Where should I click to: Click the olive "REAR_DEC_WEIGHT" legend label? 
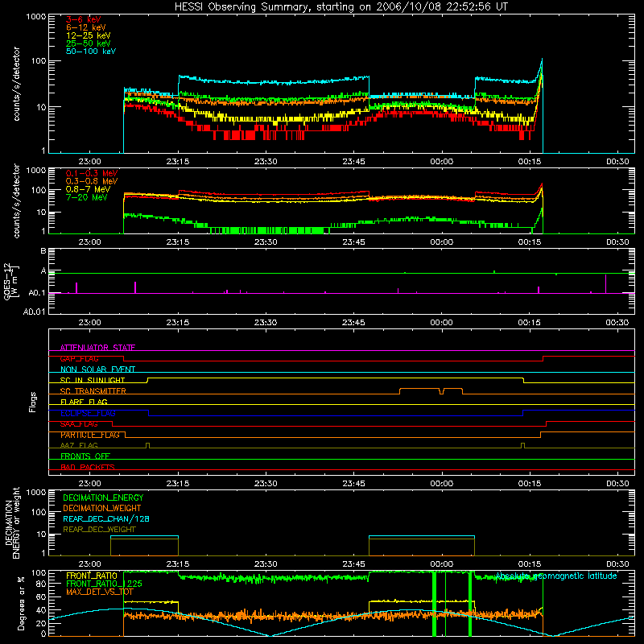tap(99, 530)
